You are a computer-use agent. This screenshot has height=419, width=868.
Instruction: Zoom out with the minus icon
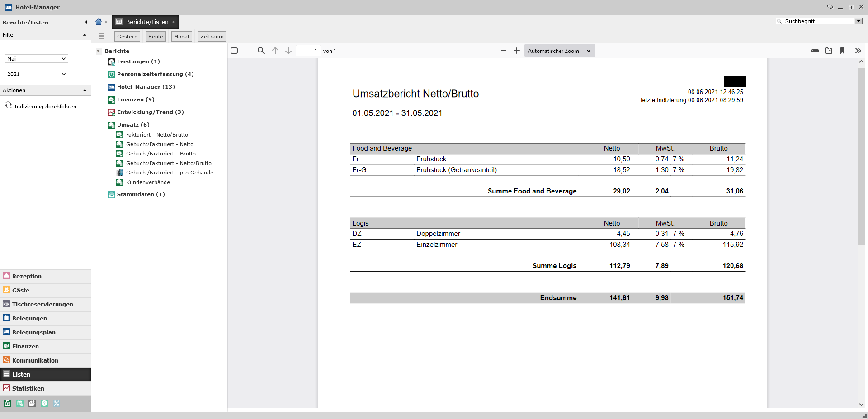click(504, 51)
